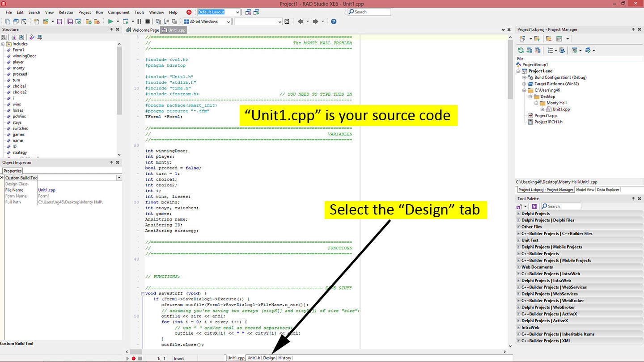This screenshot has width=644, height=362.
Task: Select the Monty Hall folder node
Action: (x=556, y=103)
